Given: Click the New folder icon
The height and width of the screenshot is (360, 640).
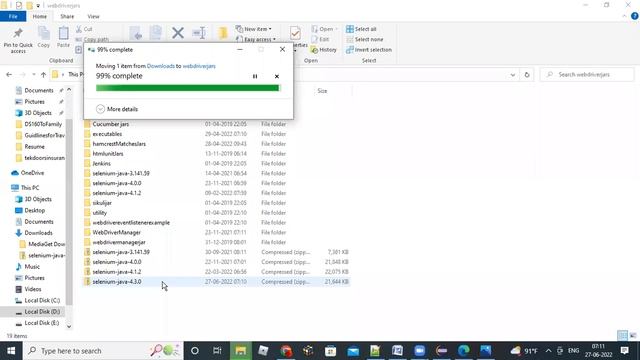Looking at the screenshot, I should coord(223,33).
